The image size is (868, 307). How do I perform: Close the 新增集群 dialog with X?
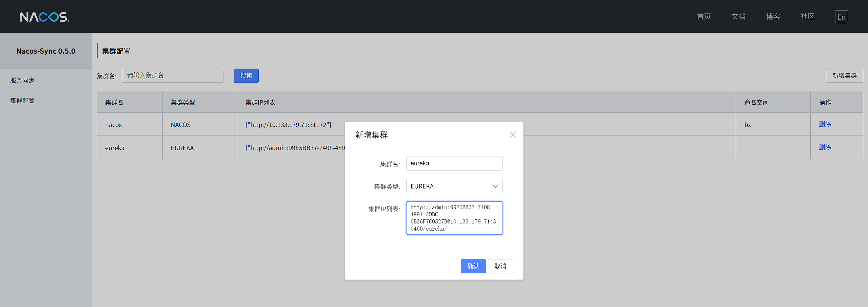pyautogui.click(x=513, y=135)
